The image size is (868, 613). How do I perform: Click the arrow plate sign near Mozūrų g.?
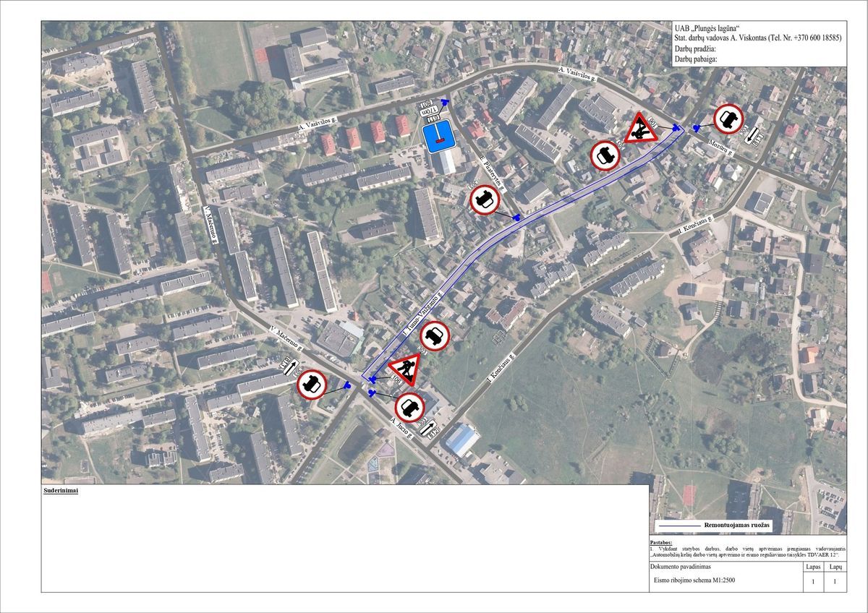click(754, 134)
